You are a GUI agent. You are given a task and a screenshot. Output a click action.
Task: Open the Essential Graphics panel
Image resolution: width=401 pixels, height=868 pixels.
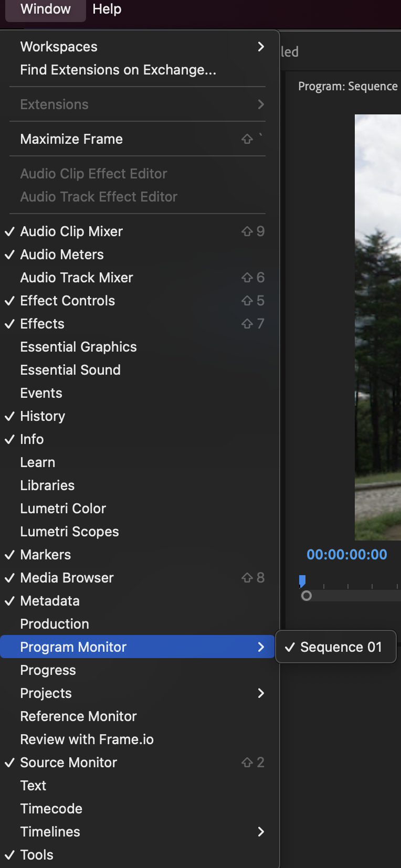(78, 347)
